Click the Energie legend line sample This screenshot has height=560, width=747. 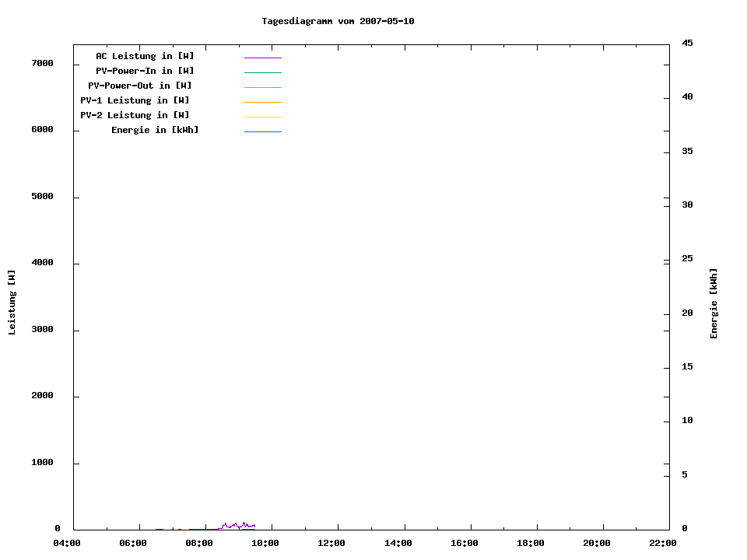[262, 131]
